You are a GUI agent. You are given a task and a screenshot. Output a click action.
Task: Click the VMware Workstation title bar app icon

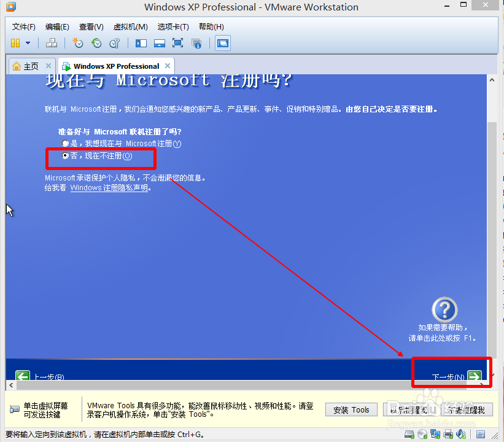[11, 6]
